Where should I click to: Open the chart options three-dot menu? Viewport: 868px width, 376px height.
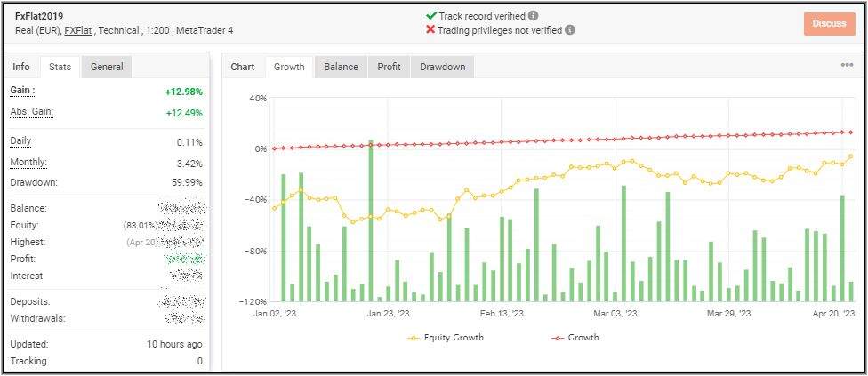pos(847,65)
